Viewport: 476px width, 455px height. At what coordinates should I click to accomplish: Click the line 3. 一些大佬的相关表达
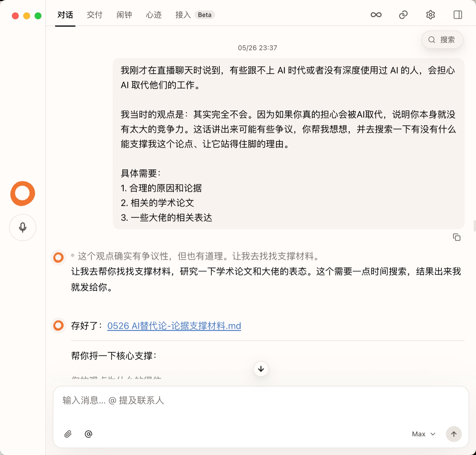pos(166,218)
